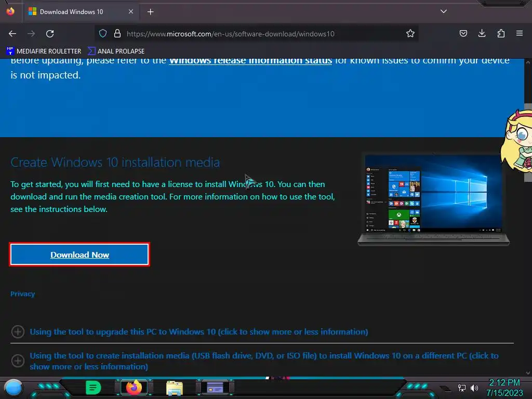Image resolution: width=532 pixels, height=399 pixels.
Task: Click the page scrollbar up arrow
Action: click(x=528, y=62)
